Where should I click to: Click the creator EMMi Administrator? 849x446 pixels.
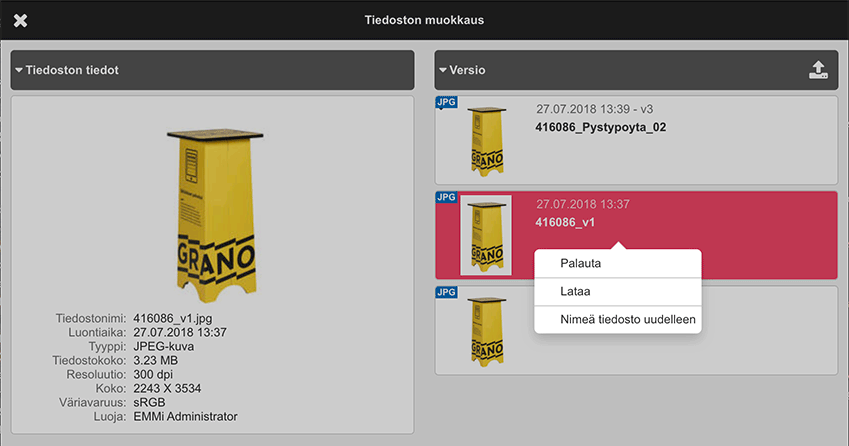coord(185,417)
